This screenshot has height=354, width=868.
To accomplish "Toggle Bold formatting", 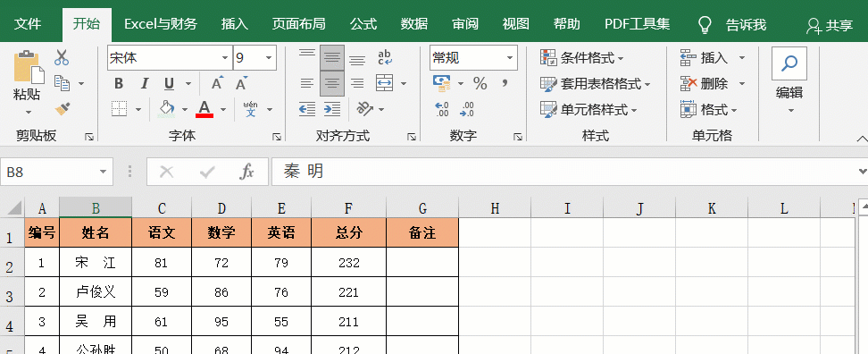I will tap(119, 84).
